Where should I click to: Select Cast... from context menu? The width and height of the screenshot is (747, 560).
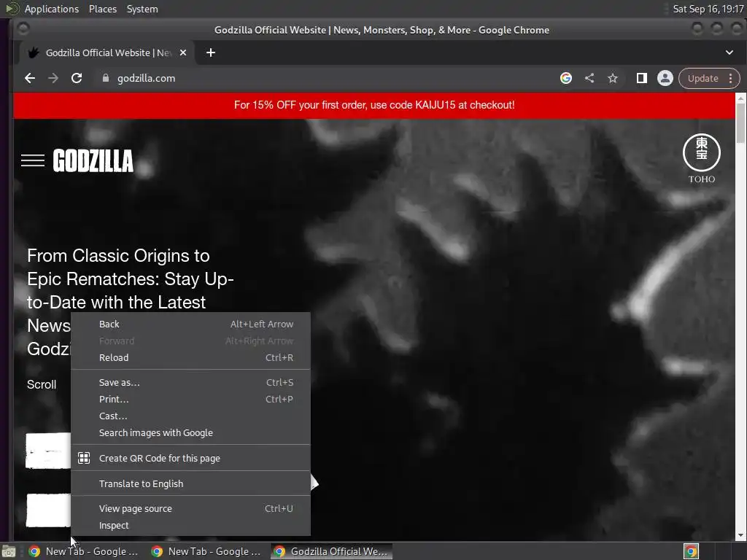pos(190,416)
